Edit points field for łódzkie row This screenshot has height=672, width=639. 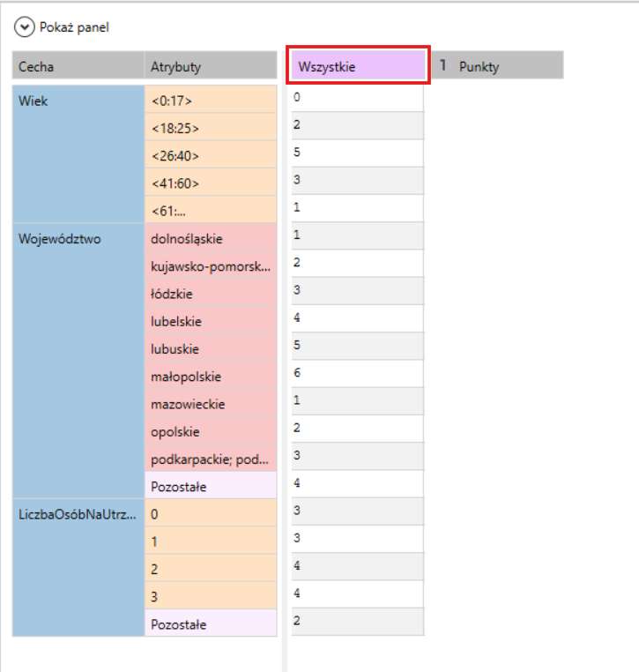point(358,290)
